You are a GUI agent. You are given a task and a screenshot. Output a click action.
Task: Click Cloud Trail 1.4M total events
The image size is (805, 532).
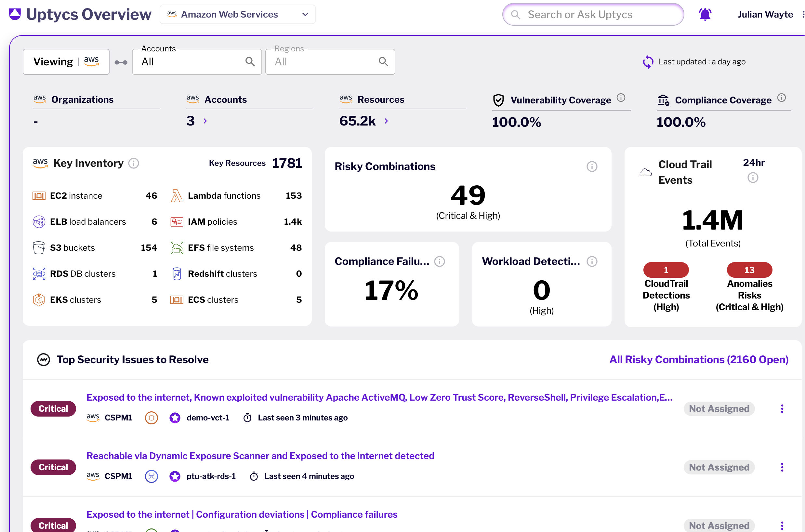tap(713, 220)
